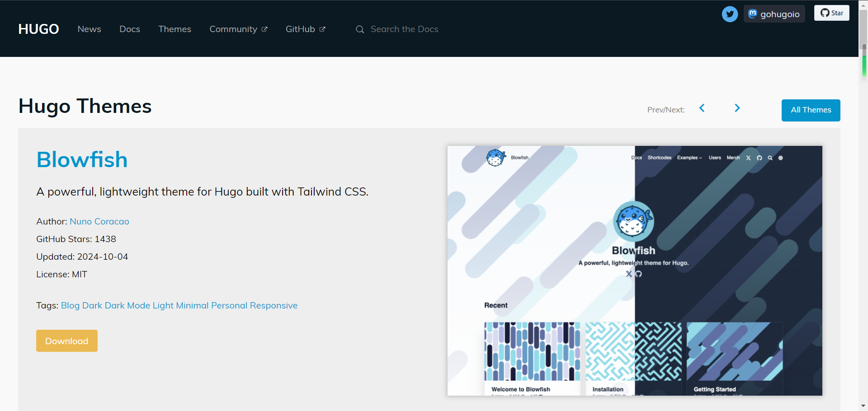Click the scrollbar down arrow
The height and width of the screenshot is (411, 868).
click(x=863, y=406)
